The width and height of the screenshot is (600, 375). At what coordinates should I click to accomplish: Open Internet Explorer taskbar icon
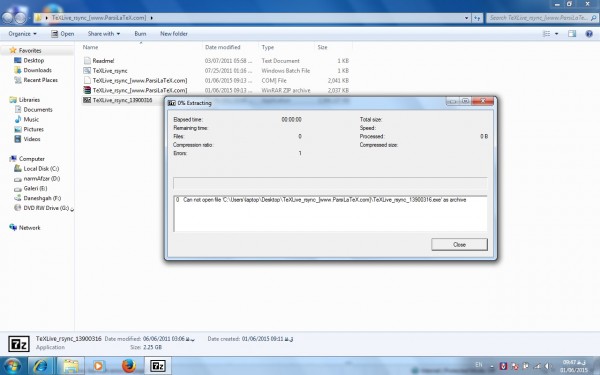[40, 366]
